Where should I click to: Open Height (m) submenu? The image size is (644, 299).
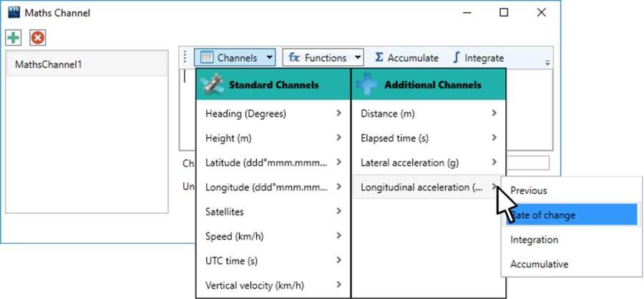coord(273,138)
